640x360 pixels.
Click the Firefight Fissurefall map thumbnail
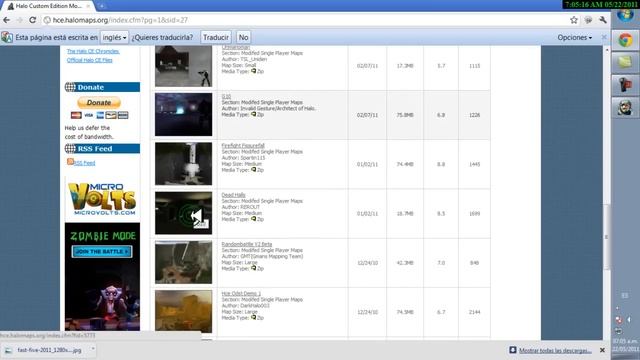[183, 164]
